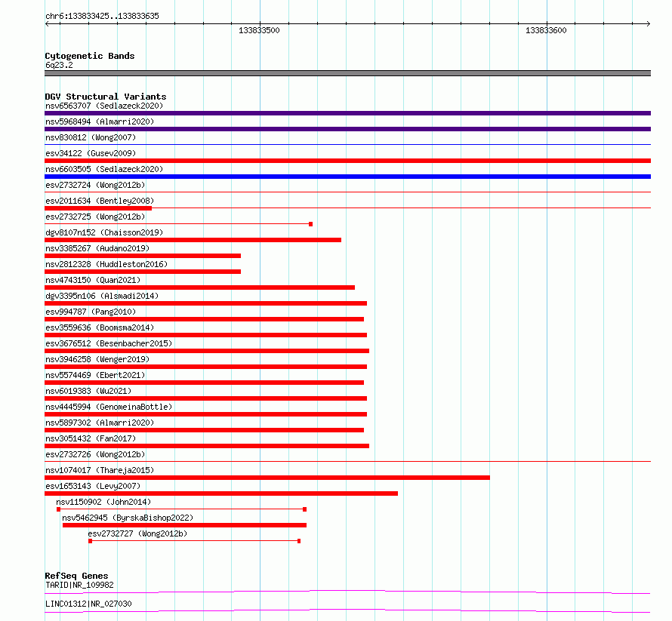Click right end marker of nsv1150902 line
The image size is (672, 621).
point(305,509)
